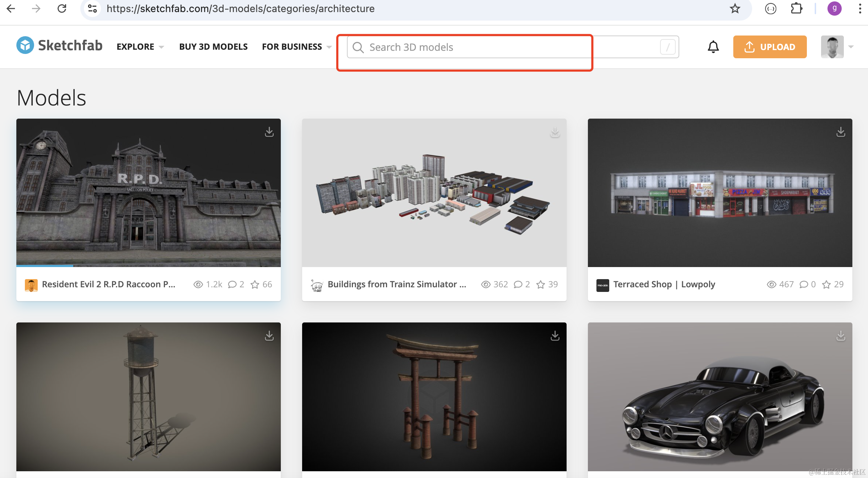Screen dimensions: 868x478
Task: Download the black Mercedes car model
Action: point(841,336)
